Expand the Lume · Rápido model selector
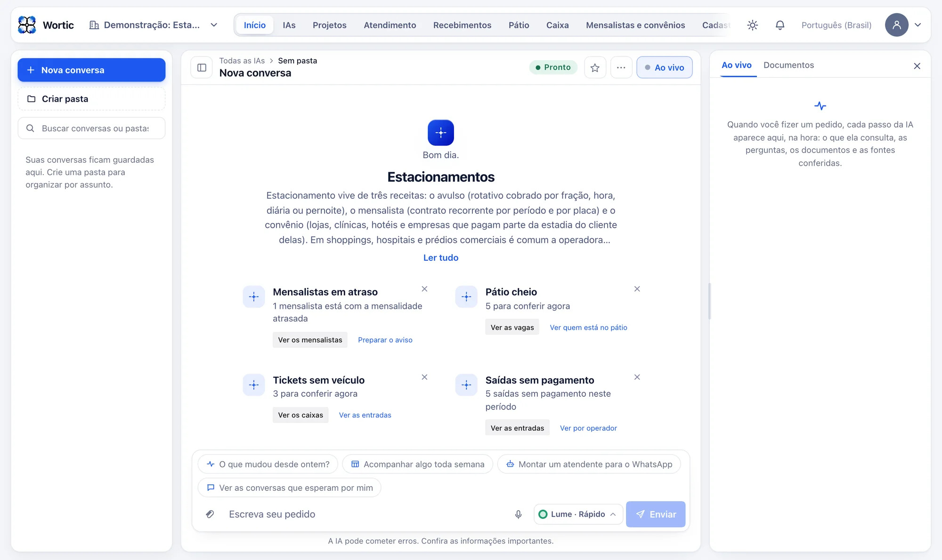Viewport: 942px width, 560px height. click(x=578, y=514)
